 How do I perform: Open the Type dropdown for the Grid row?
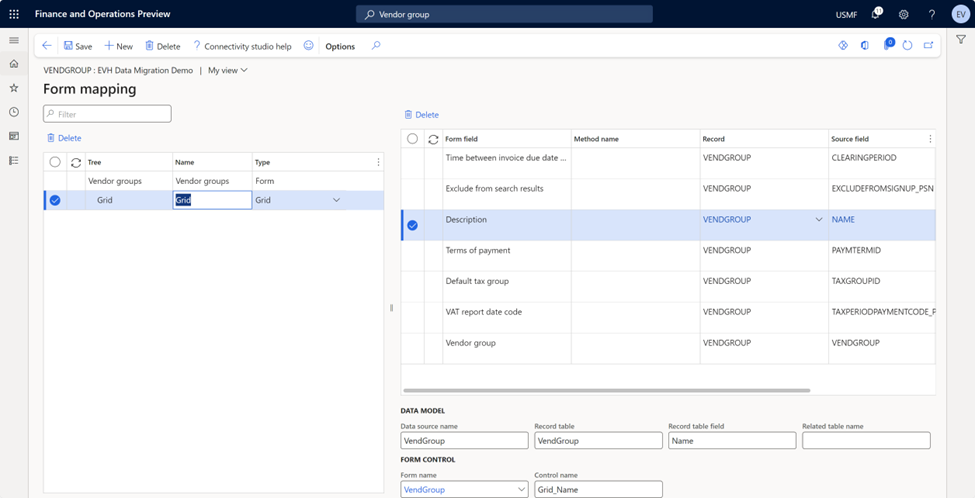tap(336, 201)
